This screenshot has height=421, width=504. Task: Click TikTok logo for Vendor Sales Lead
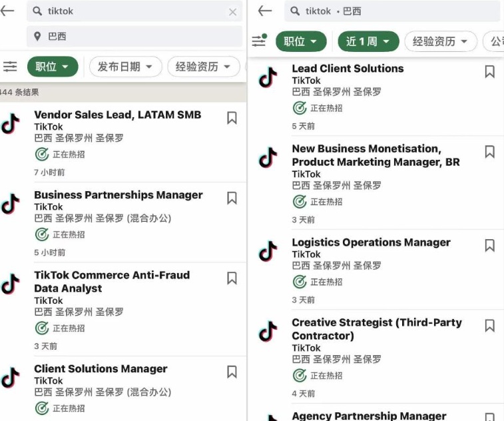[11, 123]
